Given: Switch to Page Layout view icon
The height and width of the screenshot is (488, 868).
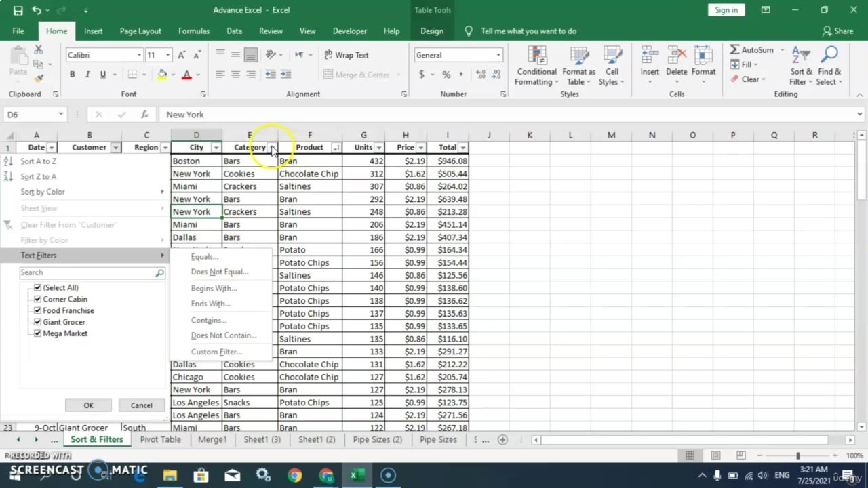Looking at the screenshot, I should click(715, 455).
